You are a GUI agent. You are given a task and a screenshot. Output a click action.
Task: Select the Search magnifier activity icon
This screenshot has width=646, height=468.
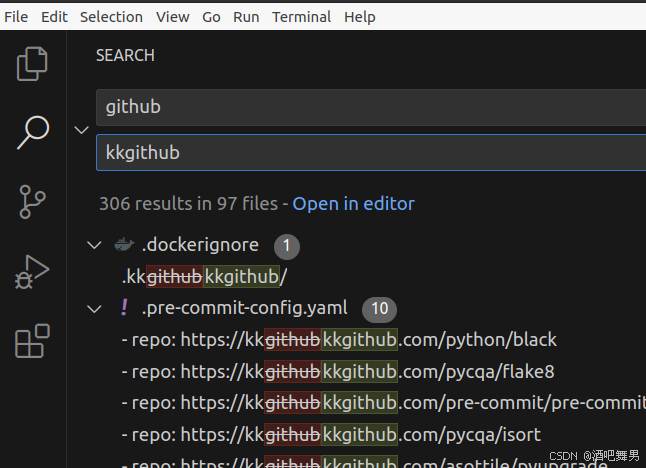(x=33, y=132)
